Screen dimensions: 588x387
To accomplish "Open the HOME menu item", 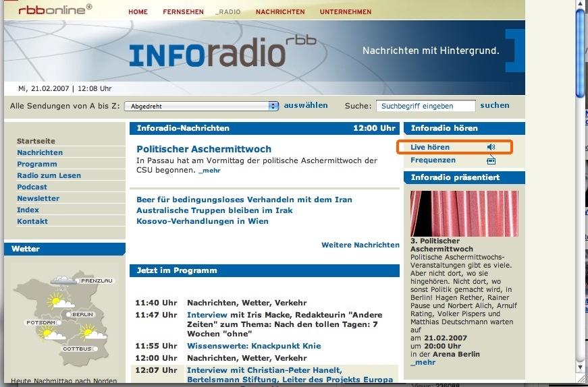I will (138, 11).
